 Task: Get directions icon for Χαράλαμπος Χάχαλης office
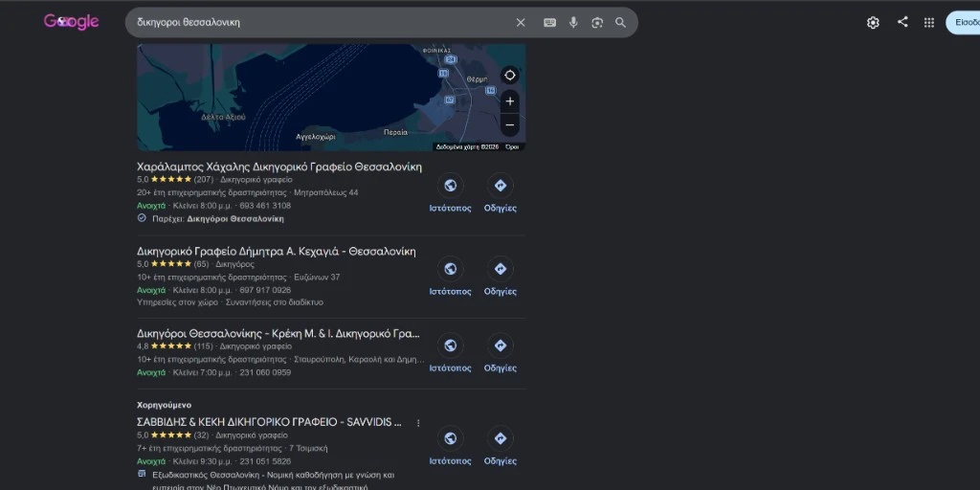pyautogui.click(x=500, y=186)
